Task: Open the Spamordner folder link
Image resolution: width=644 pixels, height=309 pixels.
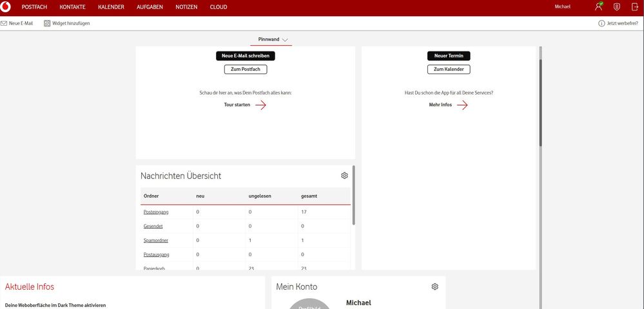Action: pyautogui.click(x=155, y=241)
